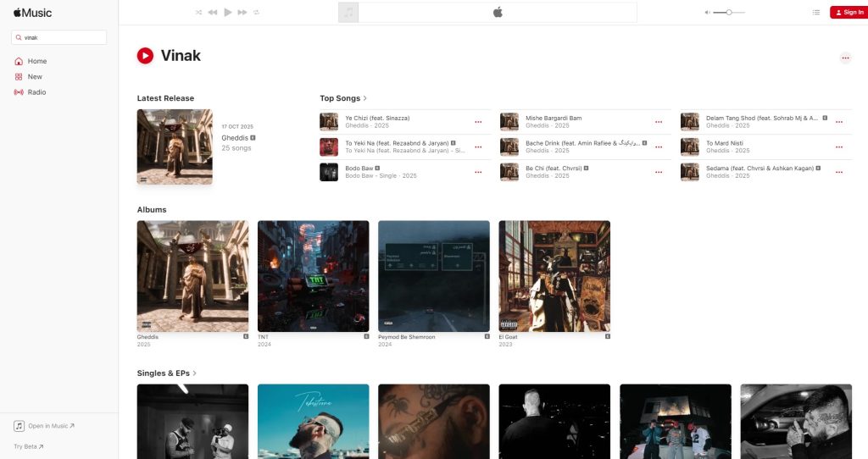868x459 pixels.
Task: Open more options for To Mard Nisti
Action: 839,147
